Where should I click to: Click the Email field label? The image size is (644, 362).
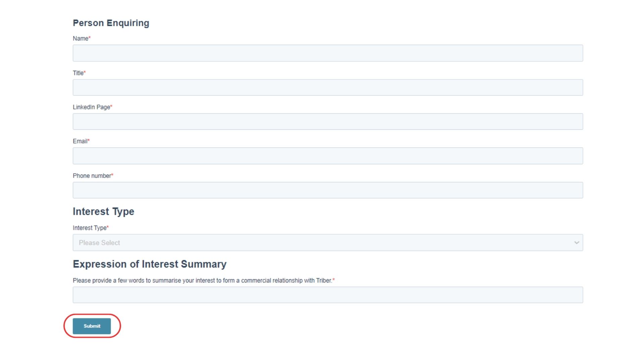80,141
